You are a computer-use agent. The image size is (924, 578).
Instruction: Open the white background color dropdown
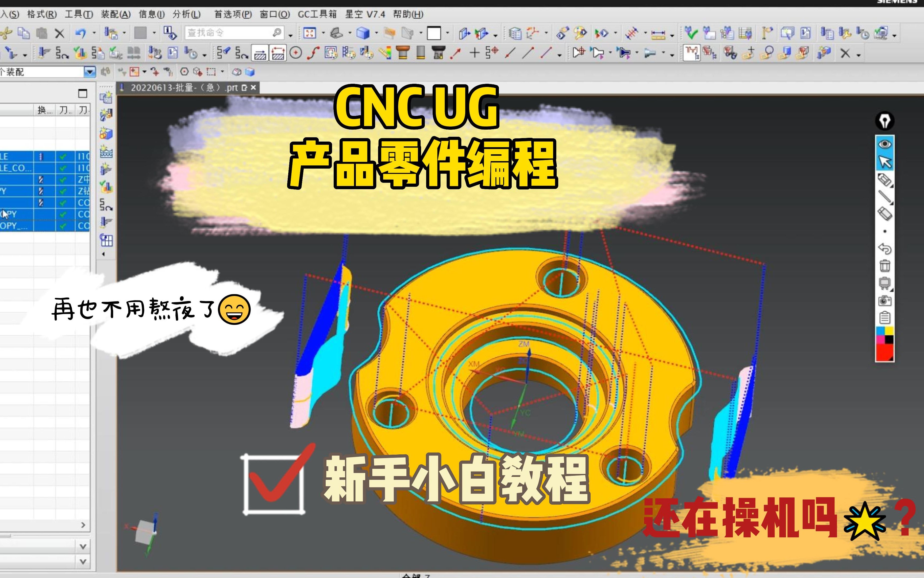point(448,33)
